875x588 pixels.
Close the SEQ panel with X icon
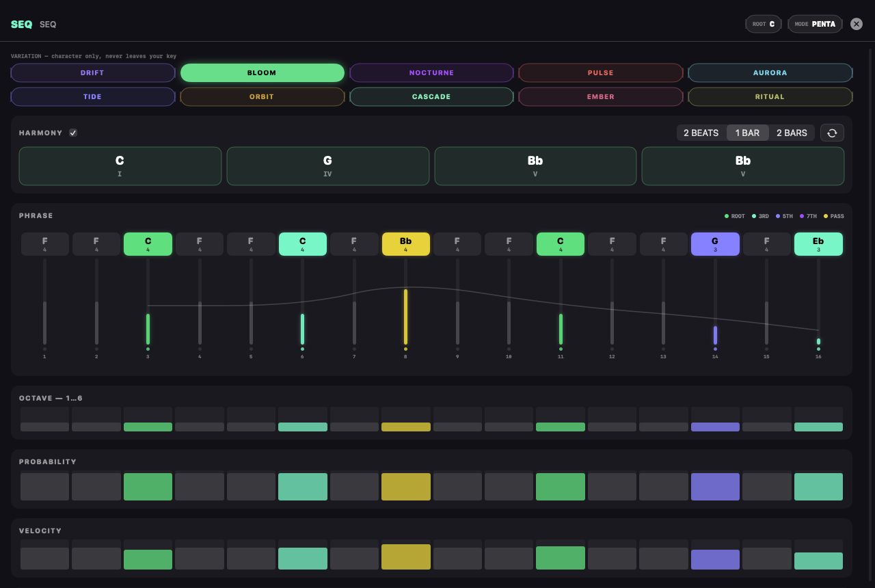tap(857, 24)
